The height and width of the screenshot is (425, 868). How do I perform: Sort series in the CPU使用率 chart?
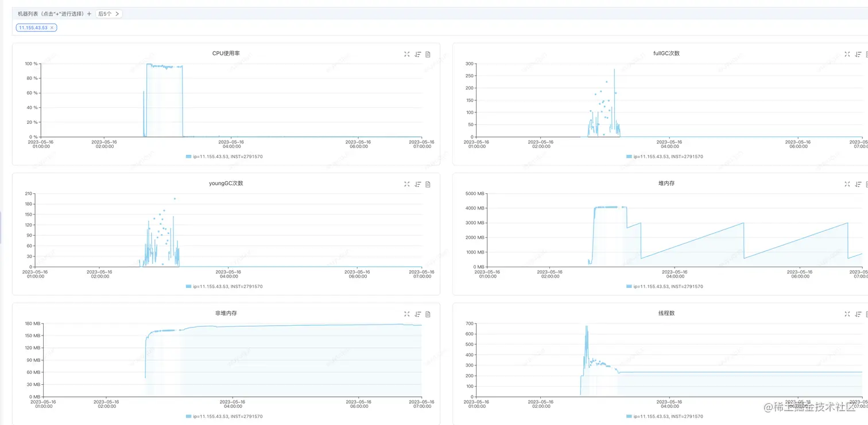point(418,54)
